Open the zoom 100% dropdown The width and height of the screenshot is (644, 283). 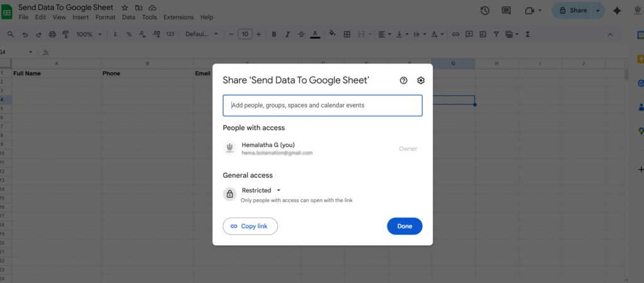[x=87, y=34]
